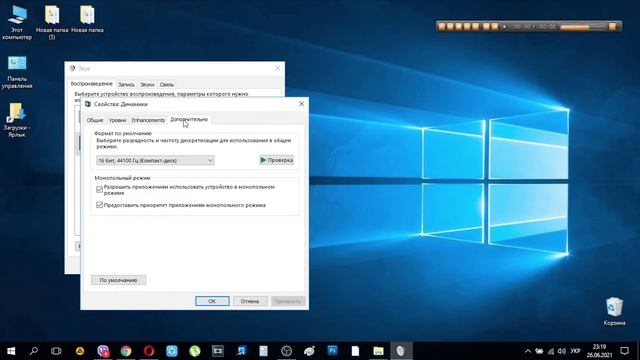Click the active Sound panel taskbar icon
Screen dimensions: 640x360
tap(400, 351)
